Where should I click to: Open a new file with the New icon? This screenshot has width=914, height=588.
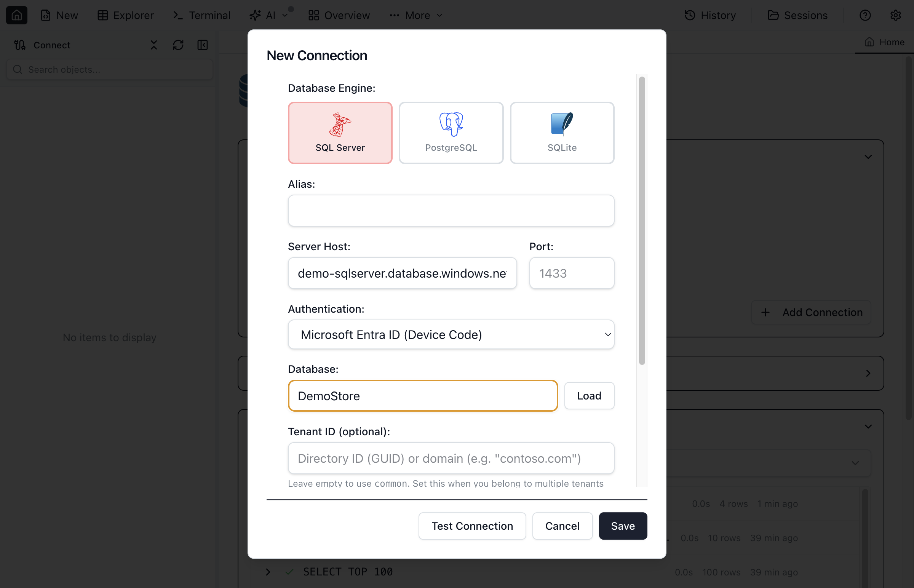(59, 15)
